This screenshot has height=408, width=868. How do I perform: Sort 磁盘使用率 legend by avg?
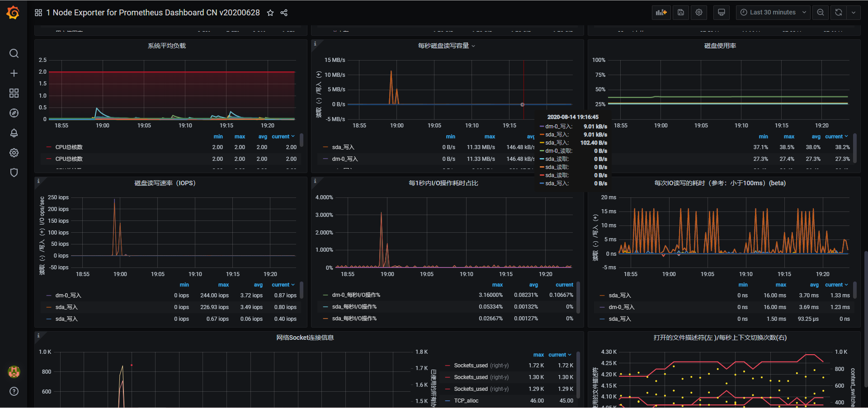pos(816,136)
